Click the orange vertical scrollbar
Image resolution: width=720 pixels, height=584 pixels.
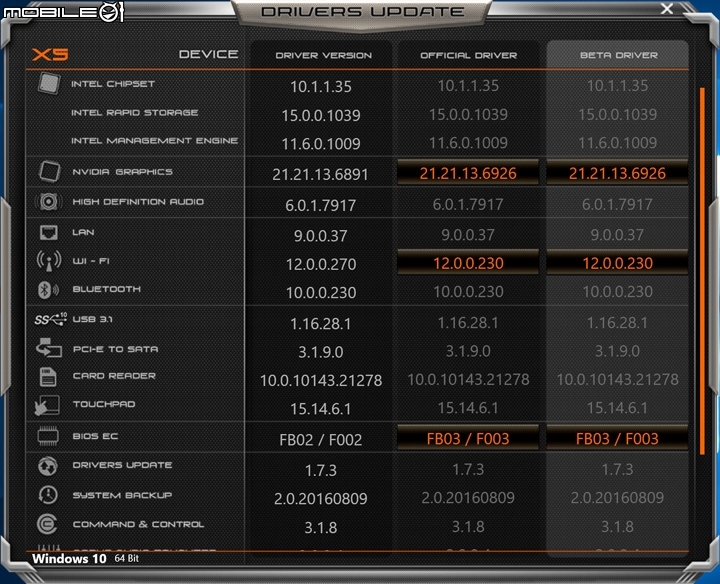[702, 271]
